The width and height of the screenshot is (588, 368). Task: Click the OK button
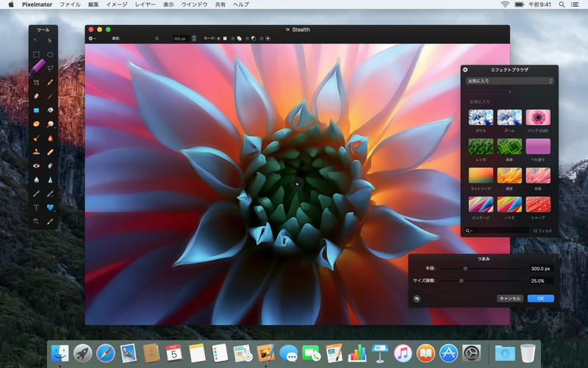540,299
